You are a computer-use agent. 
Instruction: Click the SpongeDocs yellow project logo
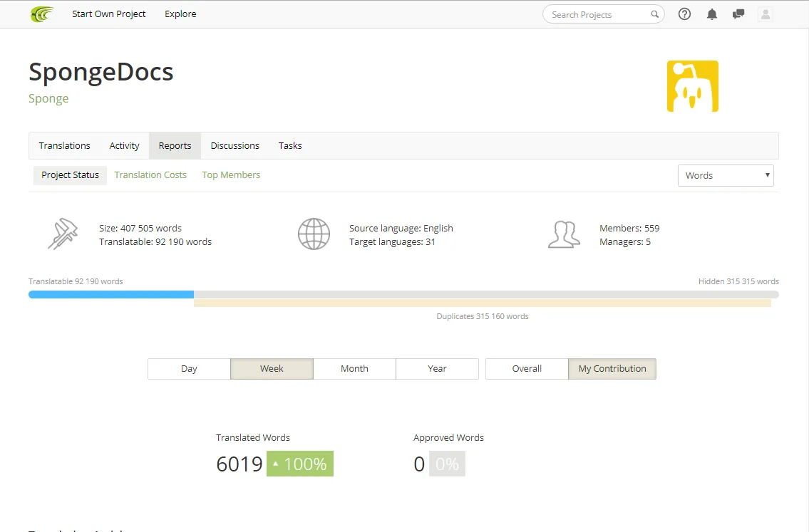click(x=692, y=86)
